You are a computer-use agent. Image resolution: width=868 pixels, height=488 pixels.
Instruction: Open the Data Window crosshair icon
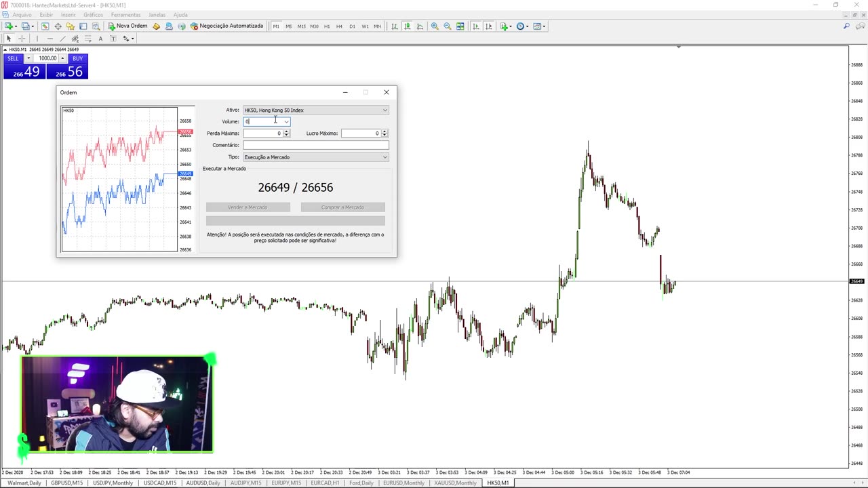pos(58,26)
